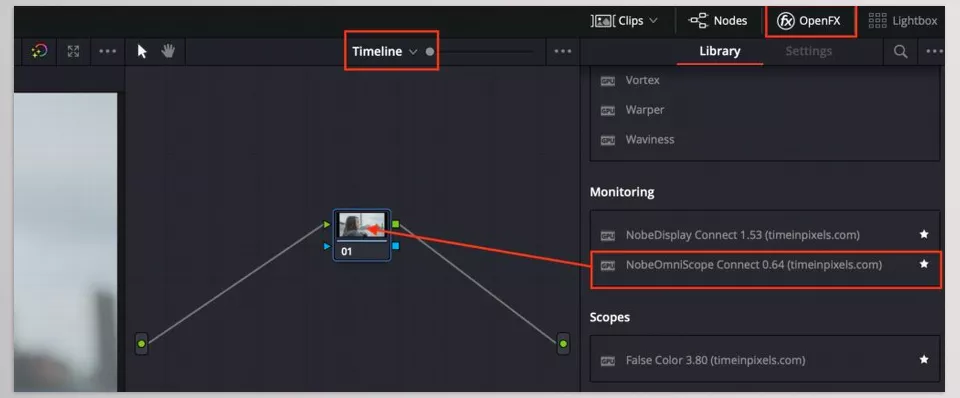Click the node graph source input
The width and height of the screenshot is (960, 398).
pyautogui.click(x=141, y=344)
